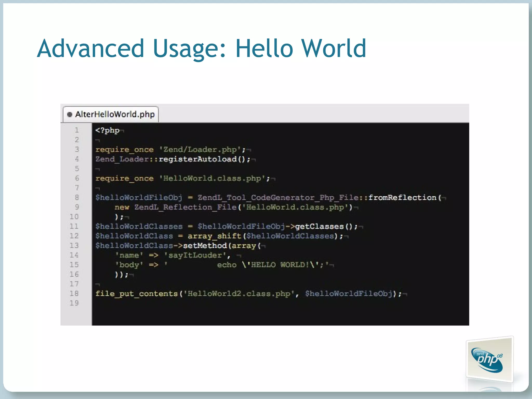Screen dimensions: 532x399
Task: Click line number 13 in the gutter
Action: (x=74, y=245)
